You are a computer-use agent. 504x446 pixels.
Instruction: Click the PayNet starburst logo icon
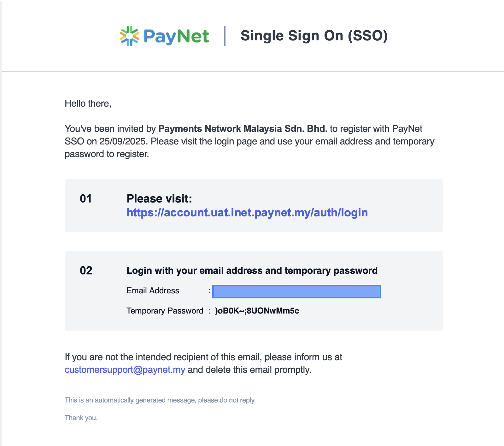129,36
